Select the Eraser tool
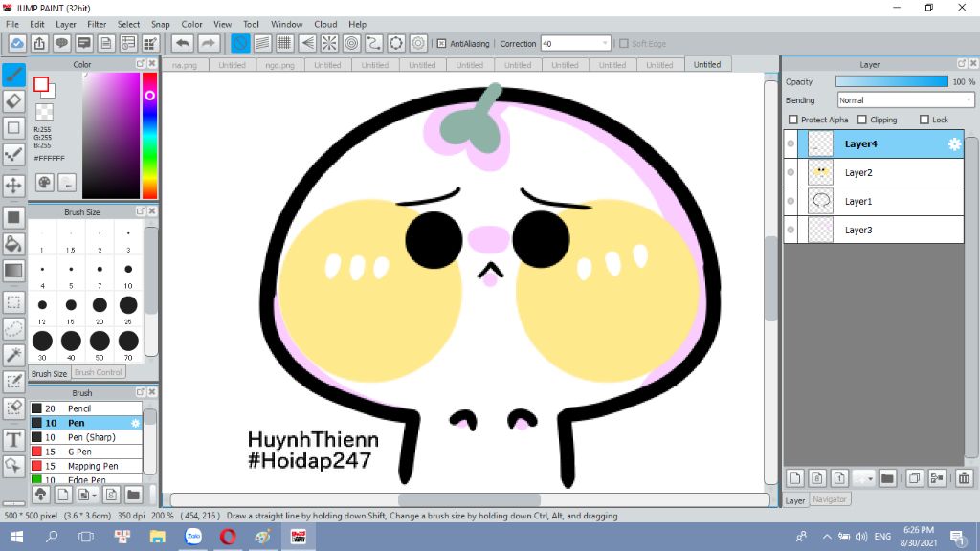The image size is (980, 551). click(13, 101)
